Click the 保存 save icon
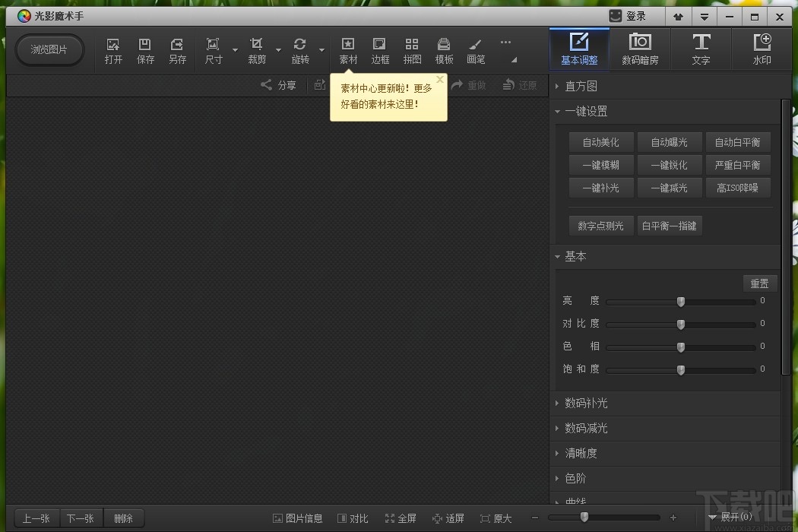The width and height of the screenshot is (798, 532). [x=145, y=51]
